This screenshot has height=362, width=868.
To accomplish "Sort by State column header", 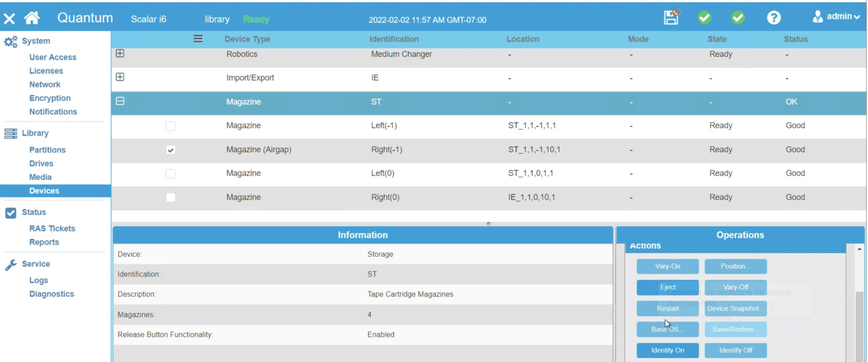I will [x=717, y=39].
